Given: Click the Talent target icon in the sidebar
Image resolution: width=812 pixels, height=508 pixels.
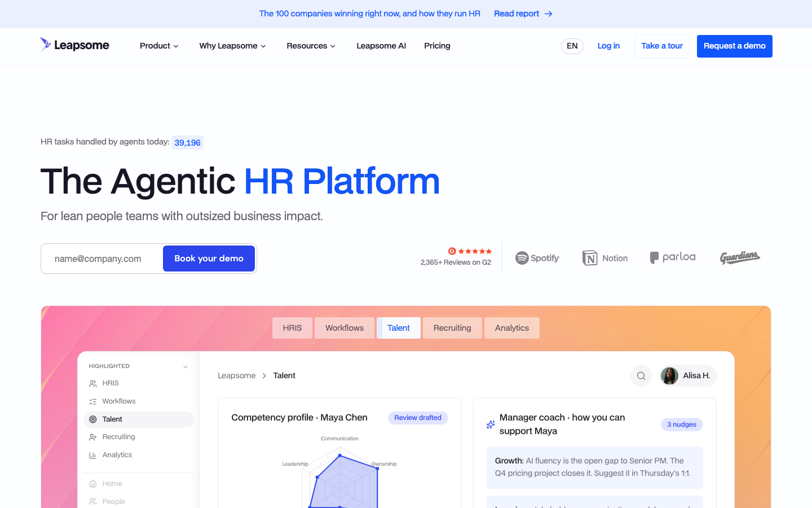Looking at the screenshot, I should point(93,419).
